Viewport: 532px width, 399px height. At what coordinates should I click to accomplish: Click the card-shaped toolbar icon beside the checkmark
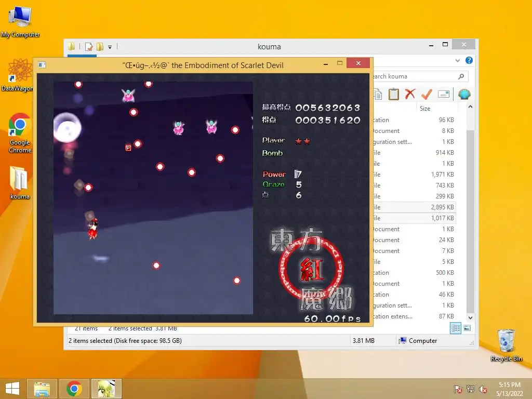coord(444,94)
